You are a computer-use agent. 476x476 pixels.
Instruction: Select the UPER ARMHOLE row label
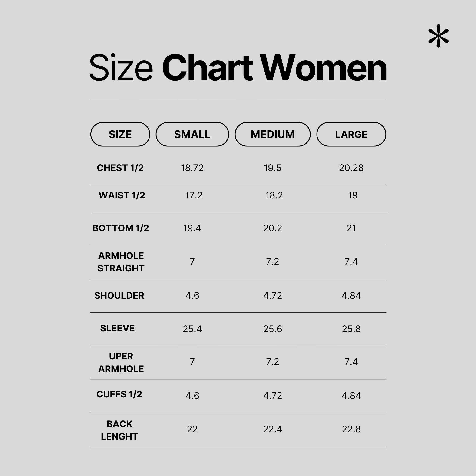tap(121, 362)
